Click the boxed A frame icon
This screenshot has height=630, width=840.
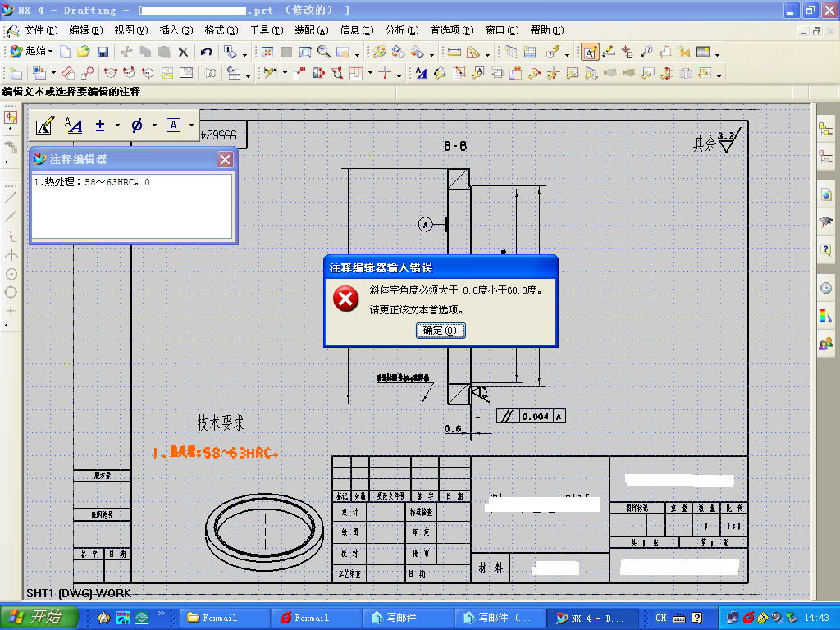pyautogui.click(x=173, y=126)
